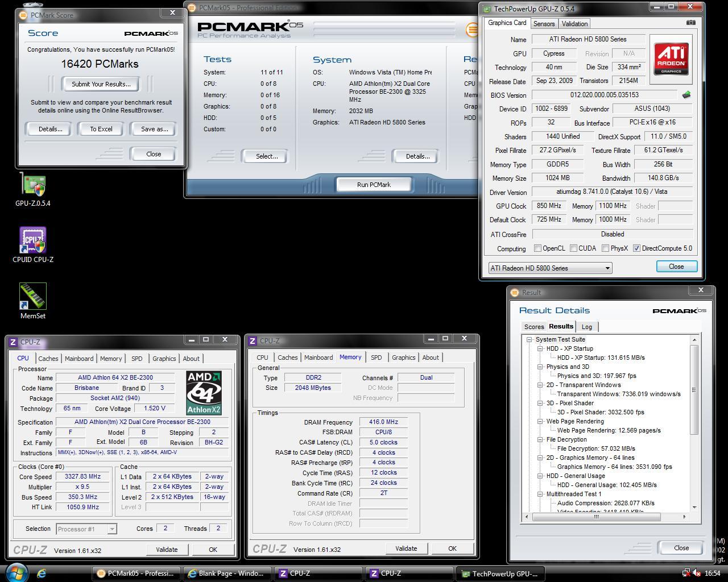The width and height of the screenshot is (728, 582).
Task: Collapse the HDD - XP Startup node
Action: point(540,348)
